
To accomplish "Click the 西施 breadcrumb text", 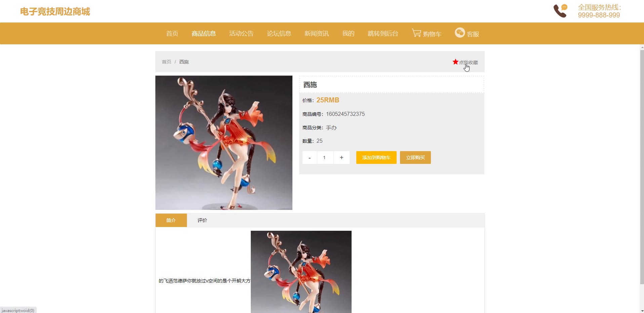I will pyautogui.click(x=184, y=62).
